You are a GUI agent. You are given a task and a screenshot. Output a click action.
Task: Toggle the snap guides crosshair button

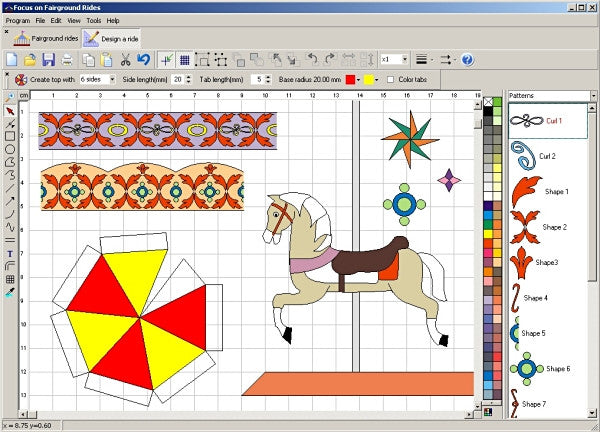(165, 60)
